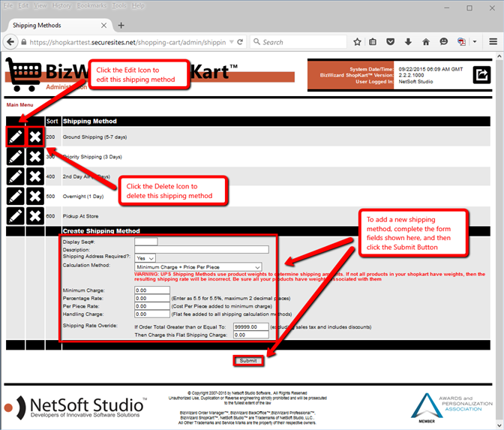Screen dimensions: 504x430
Task: Click the Shipping Method column header
Action: 90,122
